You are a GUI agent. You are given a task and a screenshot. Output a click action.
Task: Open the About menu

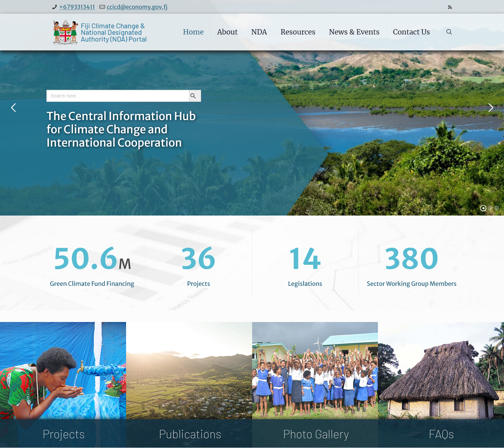point(227,32)
